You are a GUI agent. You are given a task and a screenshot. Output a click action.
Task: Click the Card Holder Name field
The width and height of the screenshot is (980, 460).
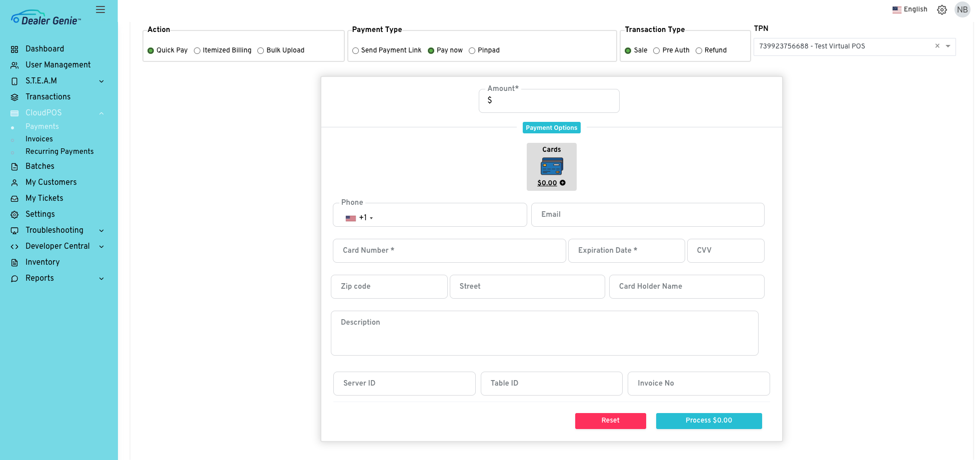(x=687, y=287)
